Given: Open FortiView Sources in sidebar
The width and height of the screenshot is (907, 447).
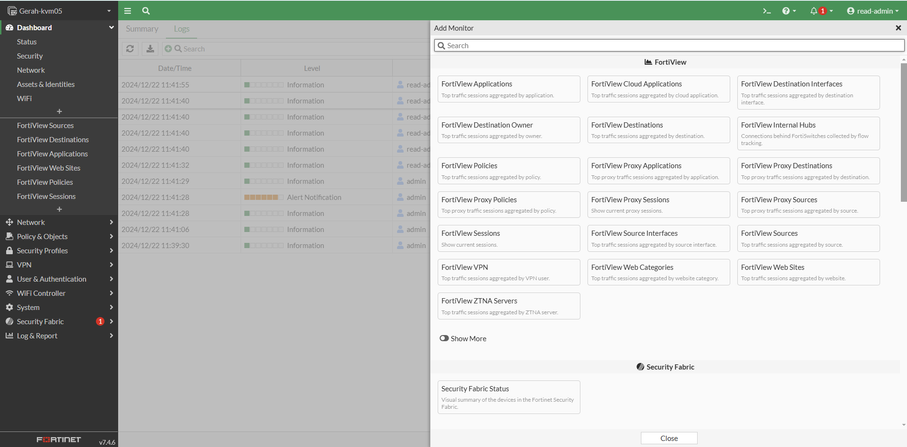Looking at the screenshot, I should click(45, 125).
